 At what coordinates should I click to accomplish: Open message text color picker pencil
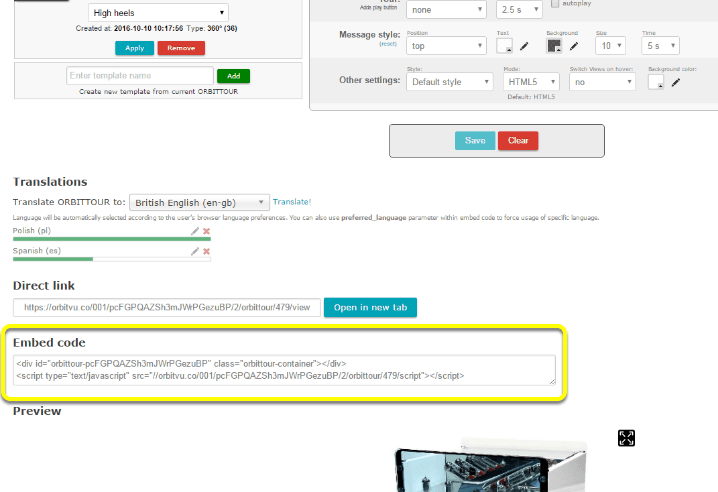coord(524,46)
